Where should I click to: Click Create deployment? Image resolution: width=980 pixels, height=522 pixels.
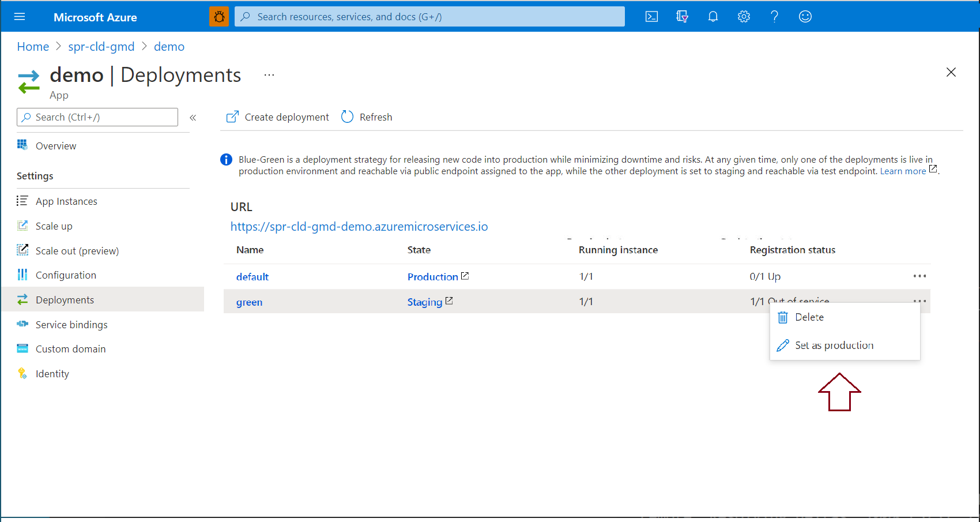[x=287, y=117]
